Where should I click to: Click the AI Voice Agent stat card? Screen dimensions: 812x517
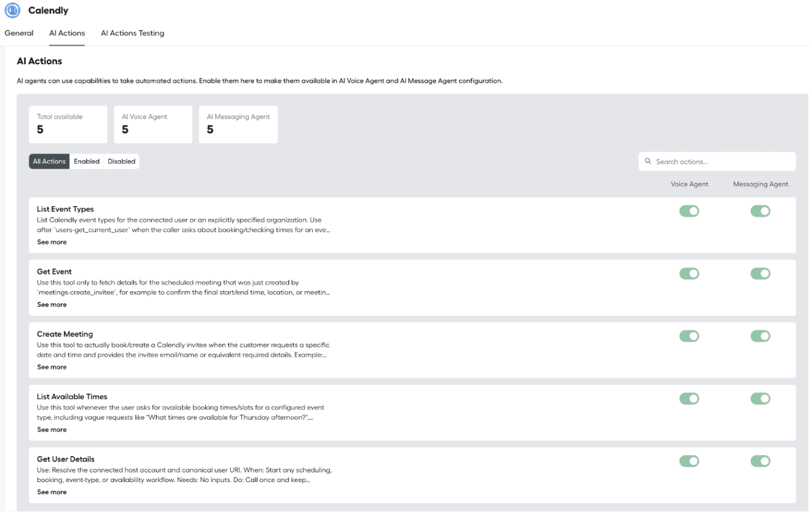coord(153,124)
